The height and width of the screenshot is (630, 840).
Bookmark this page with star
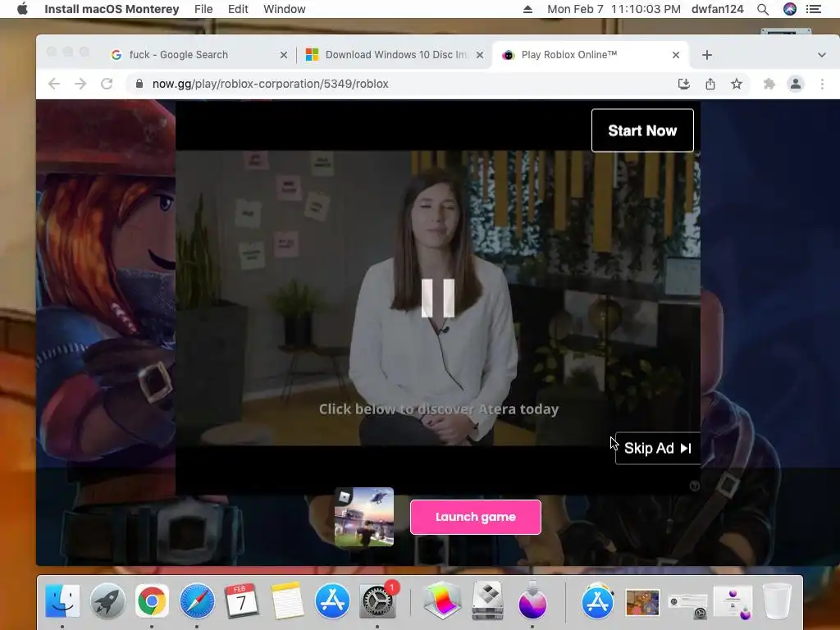point(737,84)
